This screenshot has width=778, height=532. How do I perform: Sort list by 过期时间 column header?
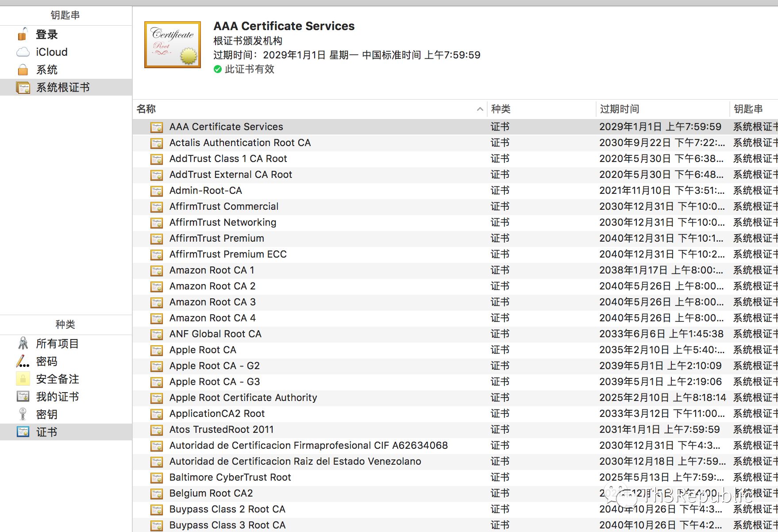click(663, 109)
